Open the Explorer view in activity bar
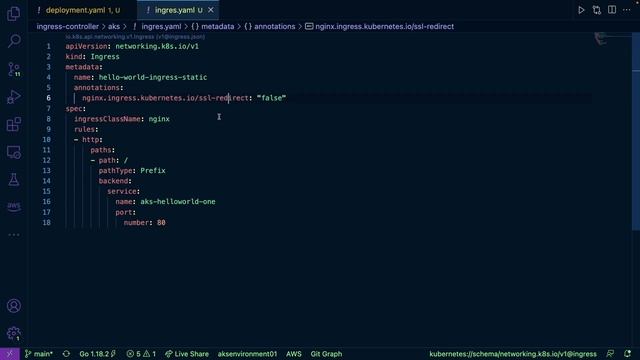Screen dimensions: 640x360 (x=13, y=14)
